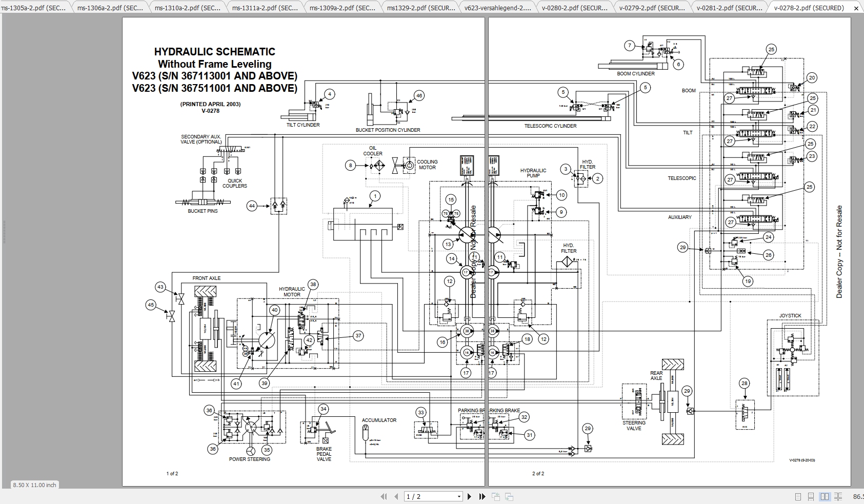Go to the previous page arrow
Viewport: 864px width, 504px height.
396,496
